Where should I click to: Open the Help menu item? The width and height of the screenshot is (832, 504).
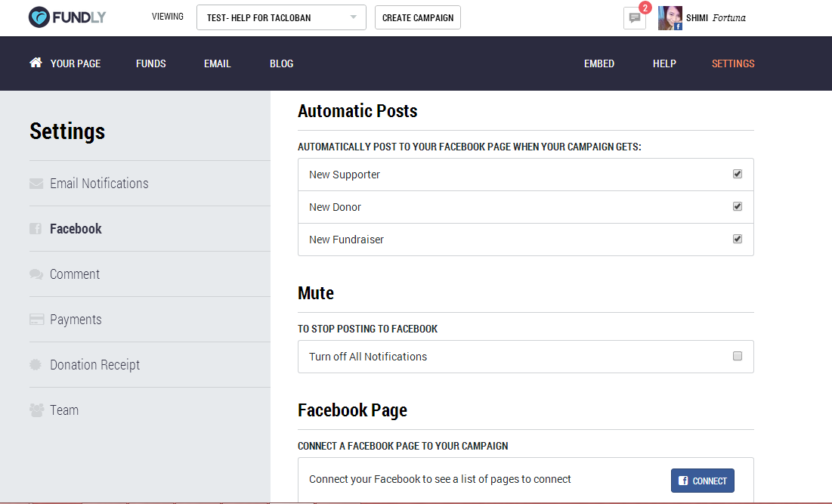(x=664, y=63)
